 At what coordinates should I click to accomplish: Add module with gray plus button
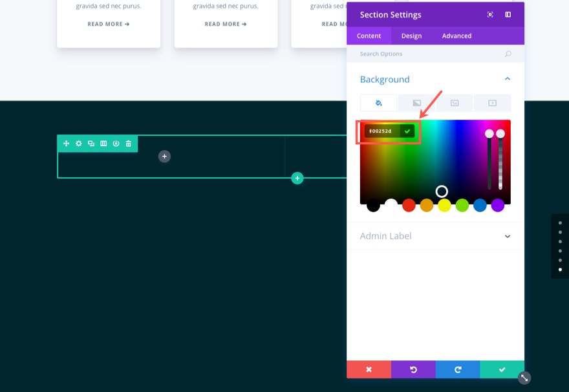click(164, 157)
